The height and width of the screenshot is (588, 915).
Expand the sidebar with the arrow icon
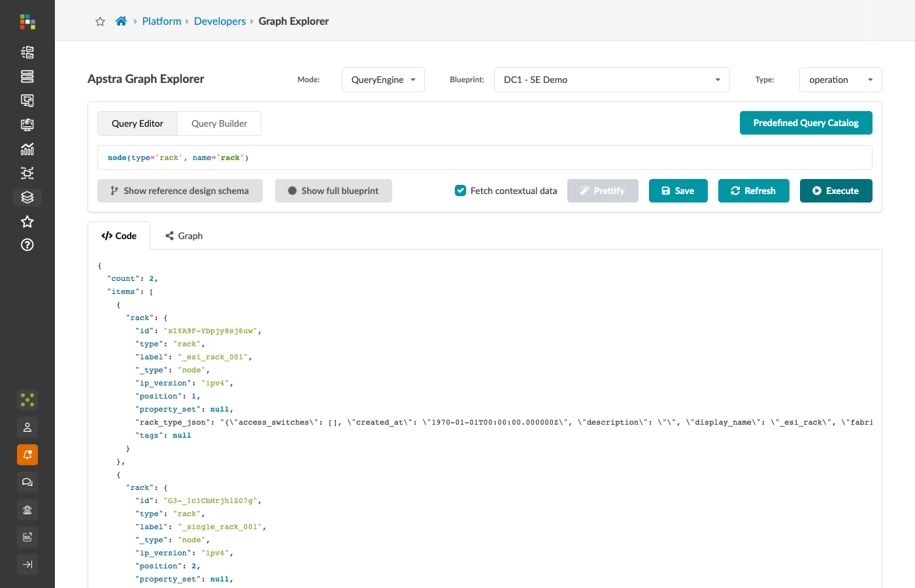click(x=27, y=564)
